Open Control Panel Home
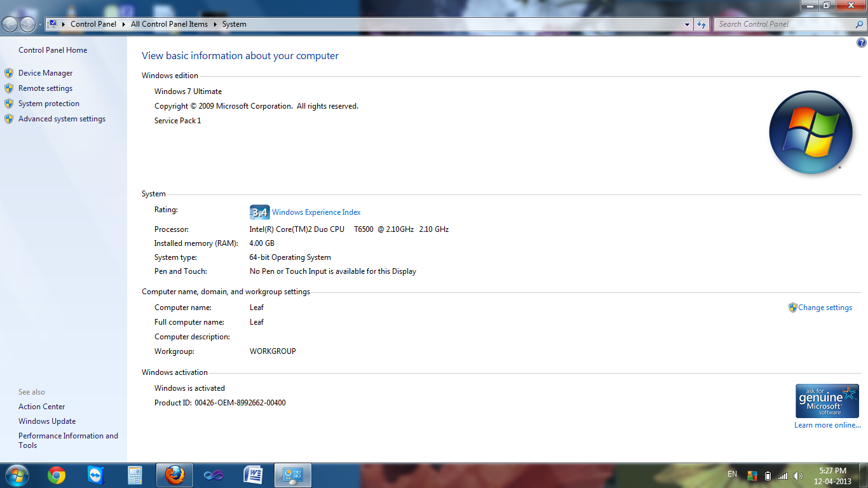 [x=53, y=50]
